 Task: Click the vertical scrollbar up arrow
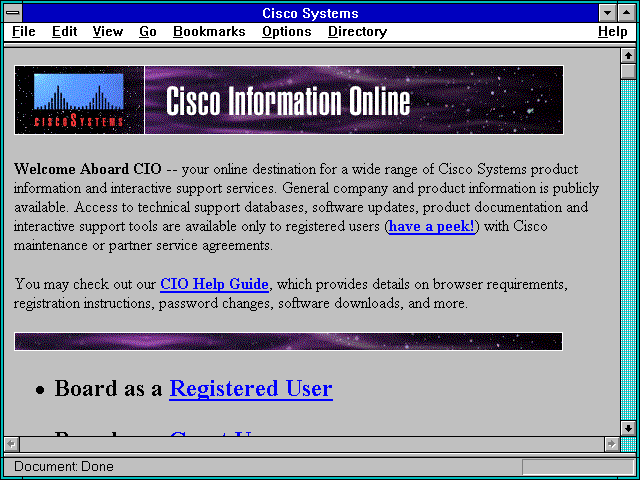coord(628,56)
